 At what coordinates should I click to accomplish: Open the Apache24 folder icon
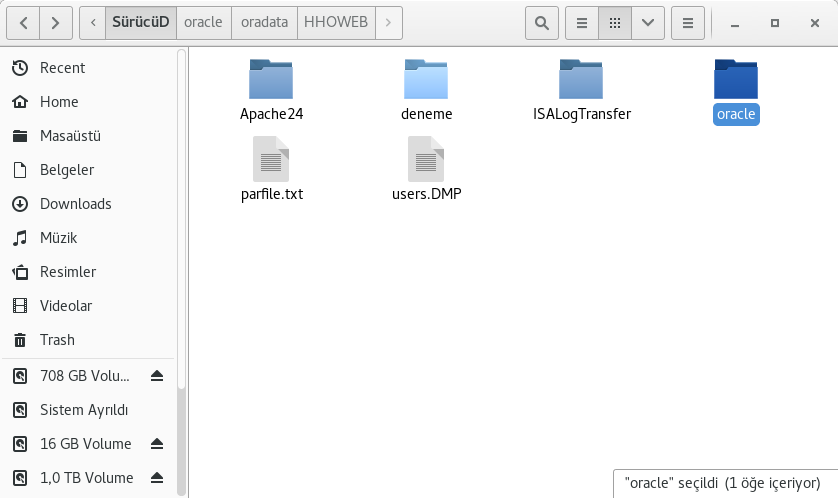pos(271,79)
